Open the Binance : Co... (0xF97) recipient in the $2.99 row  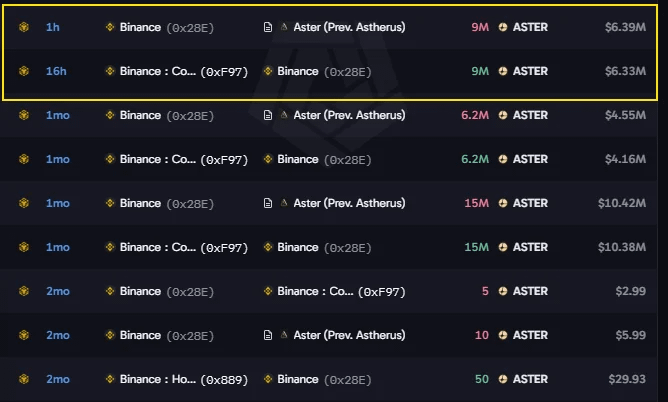[341, 291]
